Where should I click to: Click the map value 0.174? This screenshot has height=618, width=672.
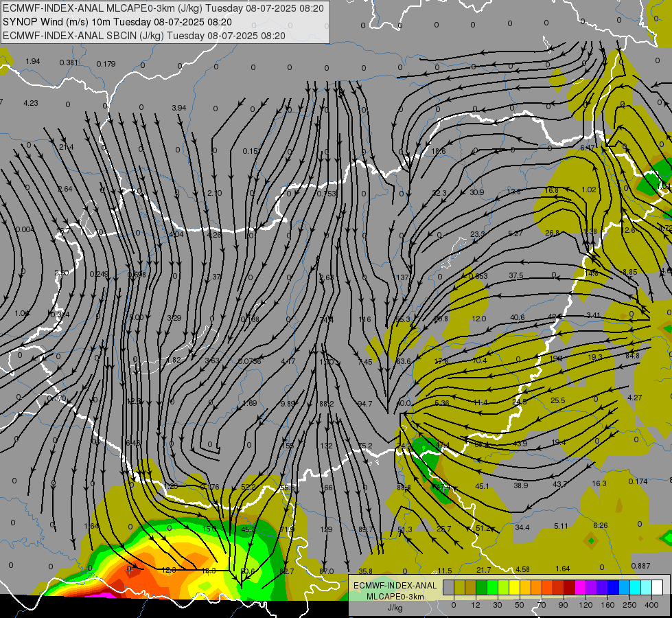[x=638, y=481]
